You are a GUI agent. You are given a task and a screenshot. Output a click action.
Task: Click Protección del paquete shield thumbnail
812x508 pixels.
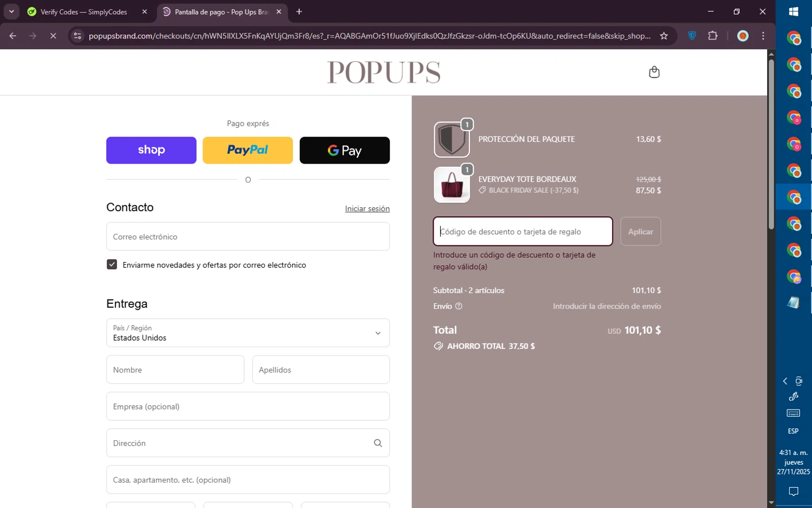(451, 139)
